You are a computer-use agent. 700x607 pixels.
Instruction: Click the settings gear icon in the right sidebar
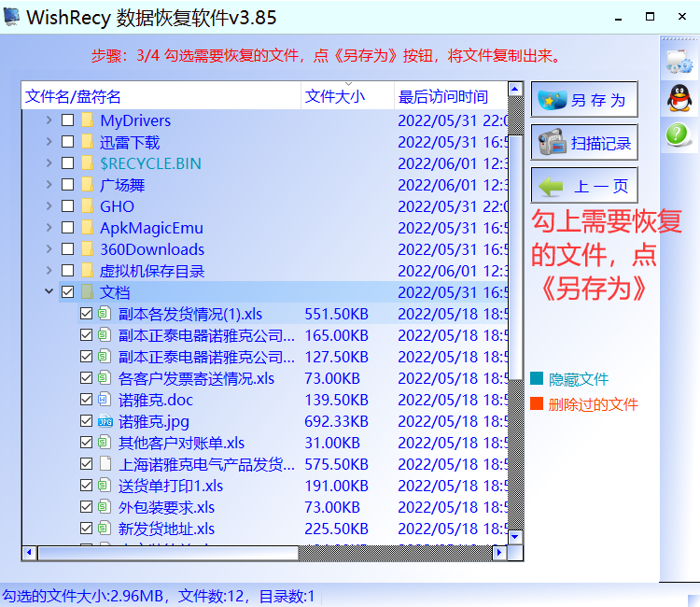click(x=679, y=62)
